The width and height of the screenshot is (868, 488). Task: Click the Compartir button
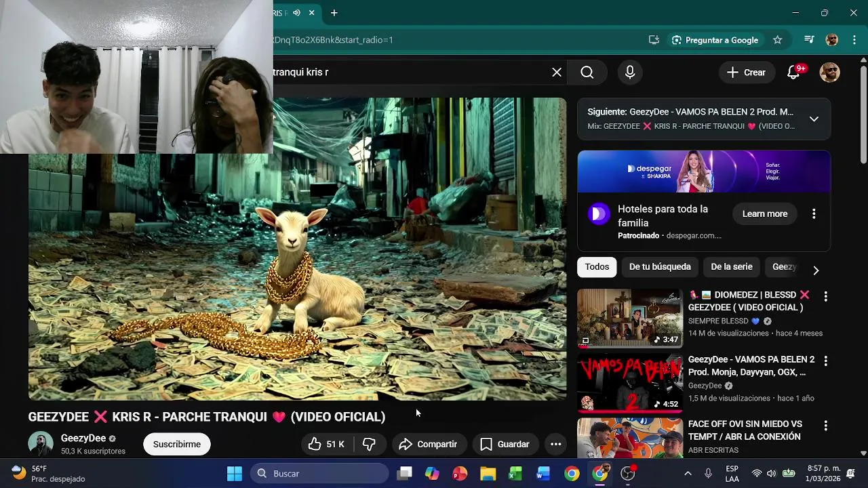429,445
